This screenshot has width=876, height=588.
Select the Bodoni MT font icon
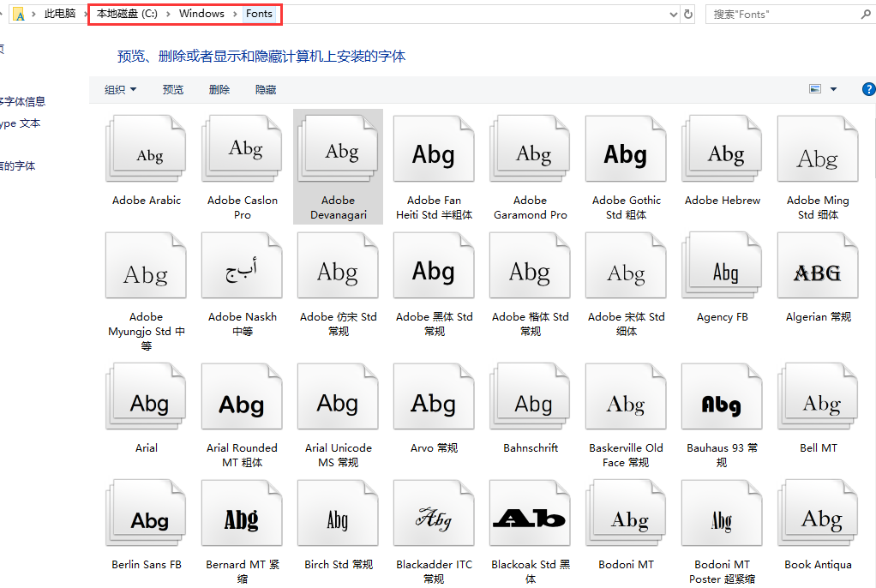tap(627, 513)
